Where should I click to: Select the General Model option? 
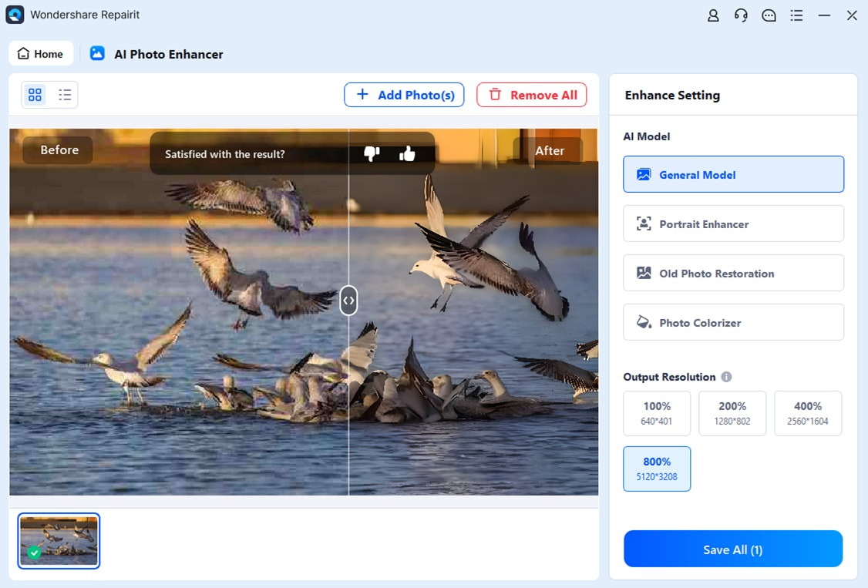coord(733,174)
